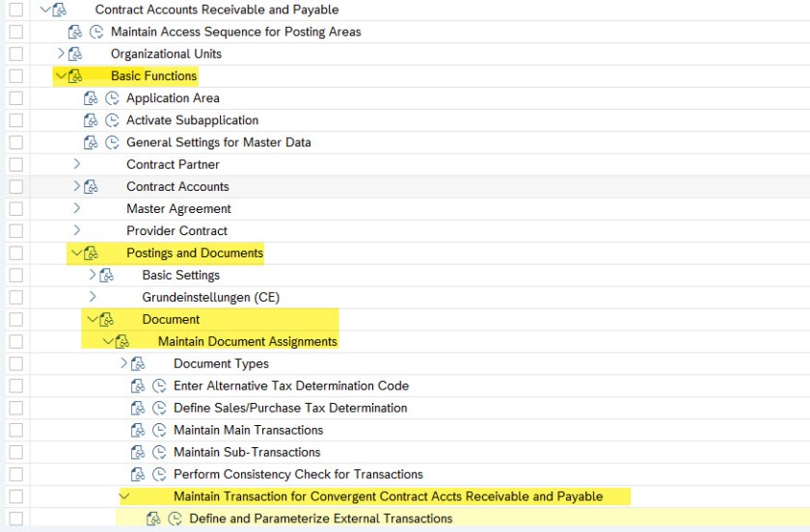Viewport: 810px width, 532px height.
Task: Open documentation icon next to Organizational Units
Action: [x=76, y=54]
